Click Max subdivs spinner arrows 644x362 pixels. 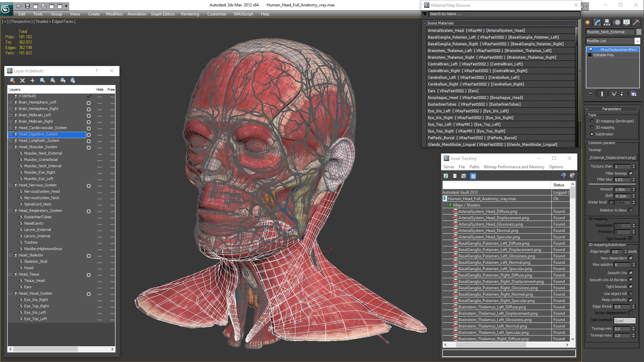634,265
